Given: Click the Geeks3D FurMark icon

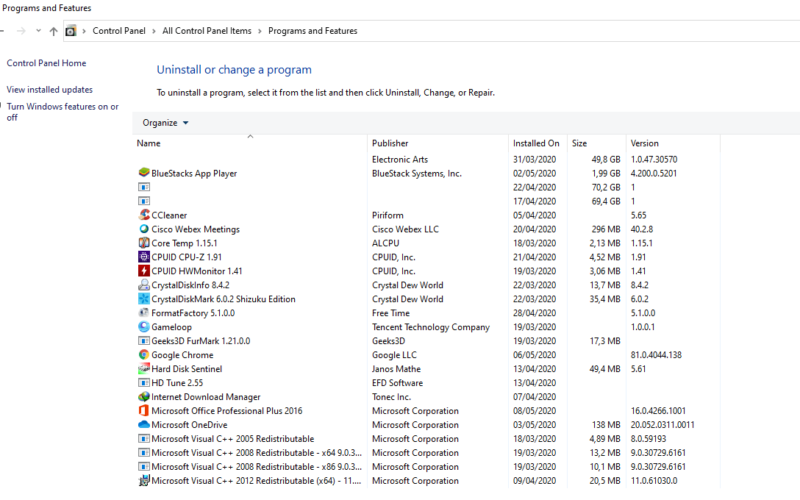Looking at the screenshot, I should tap(144, 340).
